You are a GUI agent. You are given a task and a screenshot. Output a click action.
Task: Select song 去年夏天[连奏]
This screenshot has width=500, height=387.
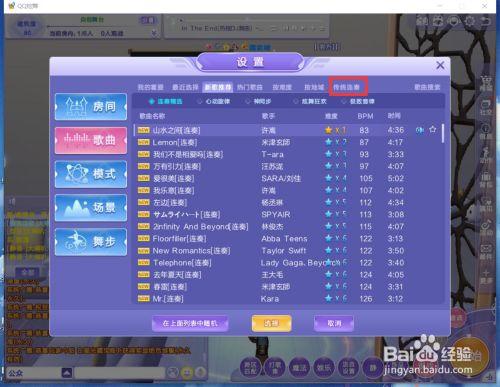click(x=287, y=275)
